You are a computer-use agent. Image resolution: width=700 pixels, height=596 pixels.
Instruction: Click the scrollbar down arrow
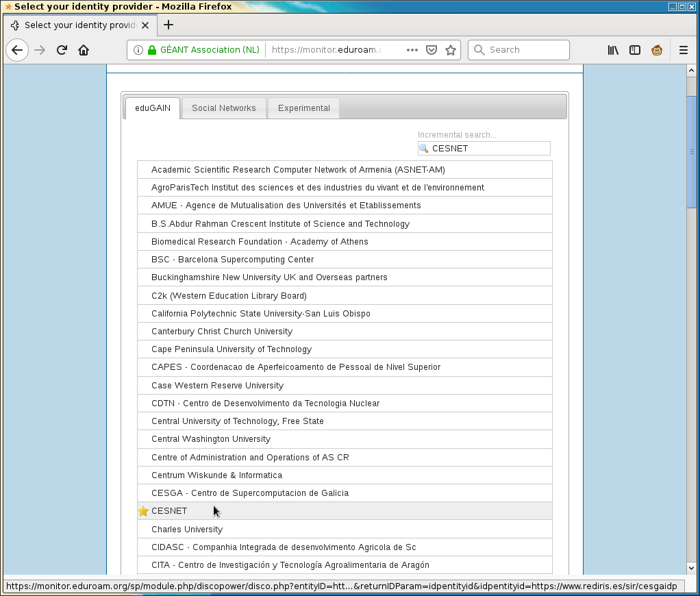coord(691,569)
